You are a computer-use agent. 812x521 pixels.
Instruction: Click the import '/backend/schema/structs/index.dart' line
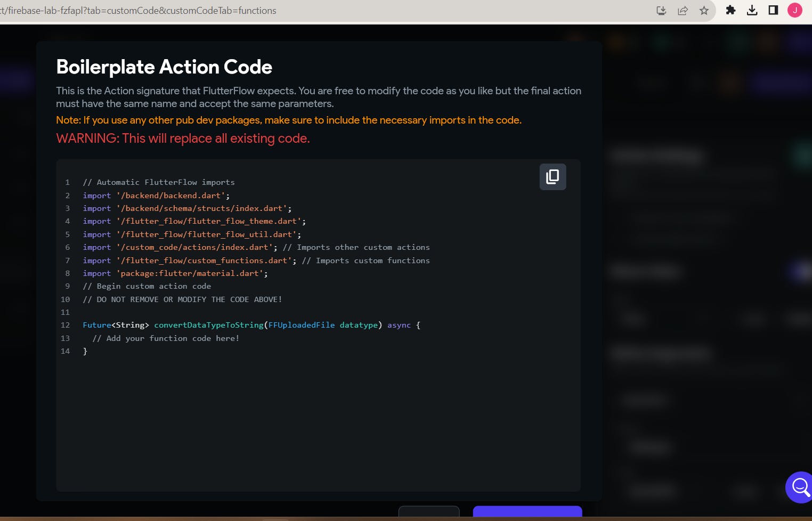click(187, 208)
